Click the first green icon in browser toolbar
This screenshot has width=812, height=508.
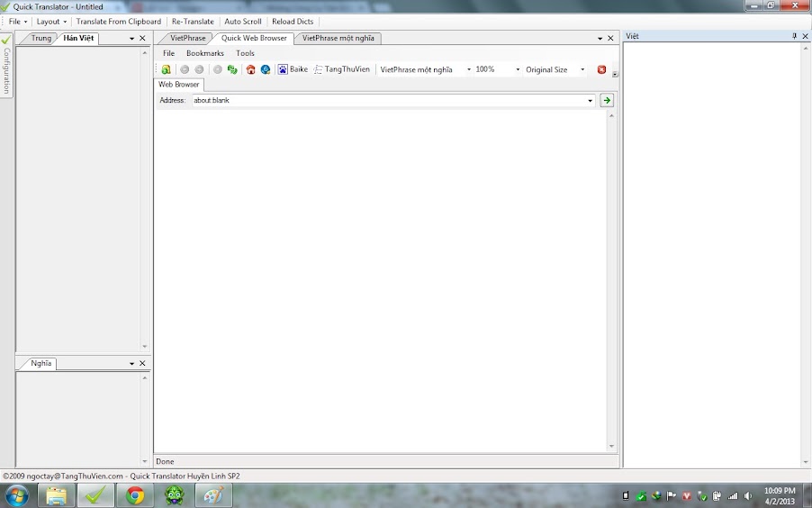(x=167, y=69)
